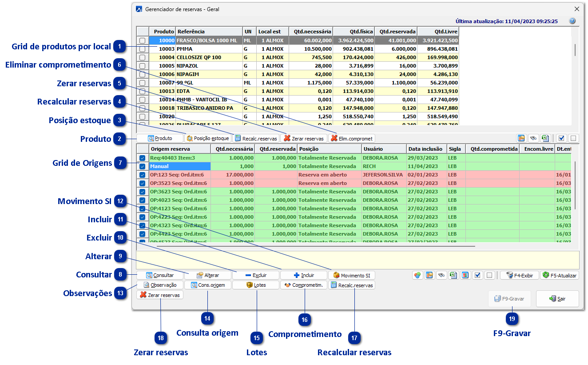
Task: Tick the checkbox for 10004 CELLOSIZE QP 100
Action: (x=143, y=57)
